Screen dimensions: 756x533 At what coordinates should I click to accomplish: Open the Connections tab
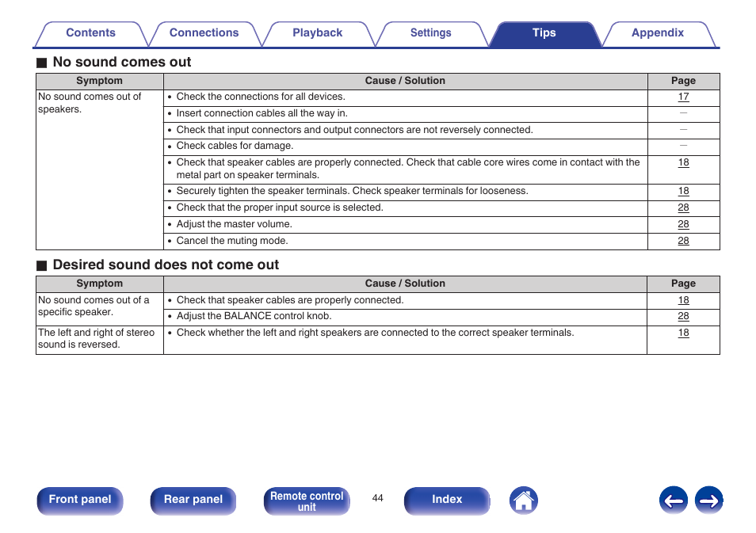[x=204, y=33]
